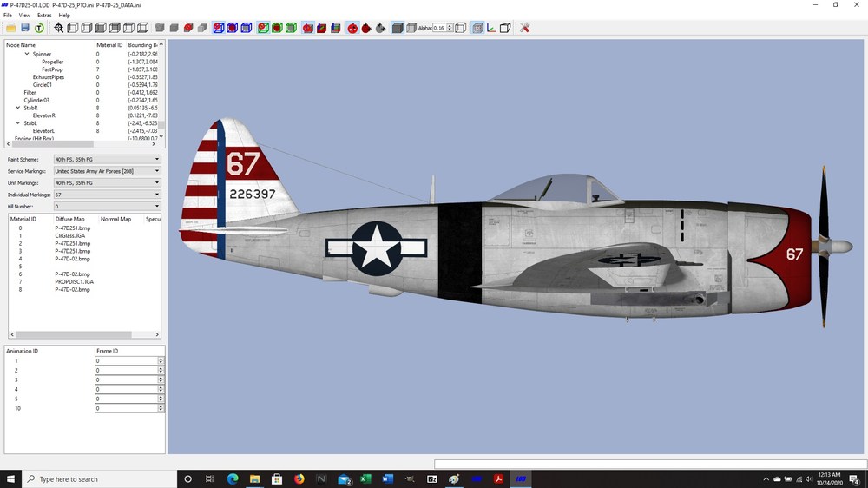
Task: Toggle the green wireframe box with red sphere
Action: [x=263, y=28]
